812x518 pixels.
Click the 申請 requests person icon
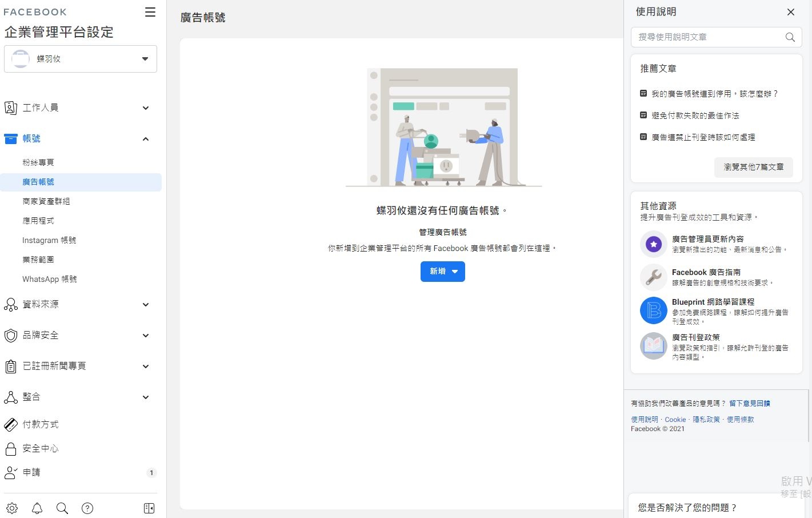10,472
